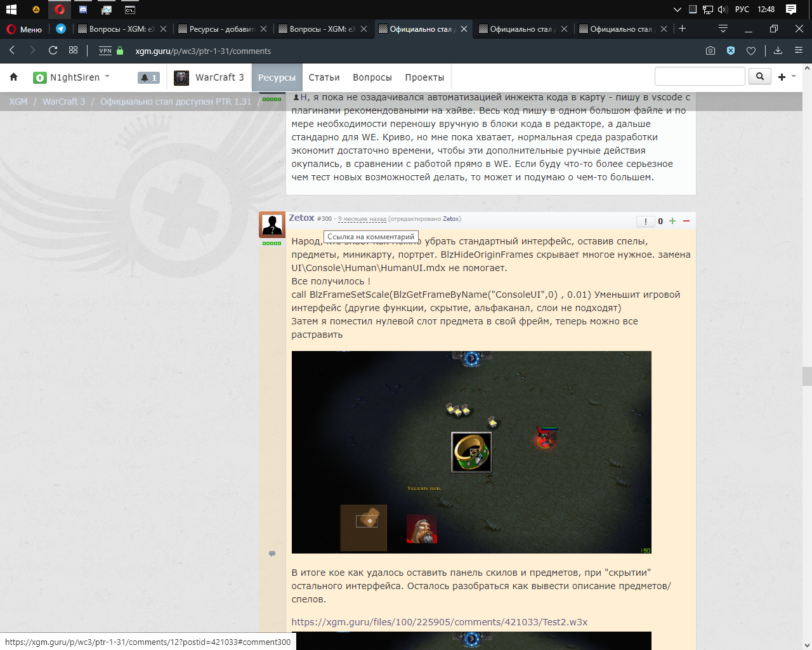This screenshot has width=812, height=650.
Task: Submit search with magnifier button
Action: tap(759, 76)
